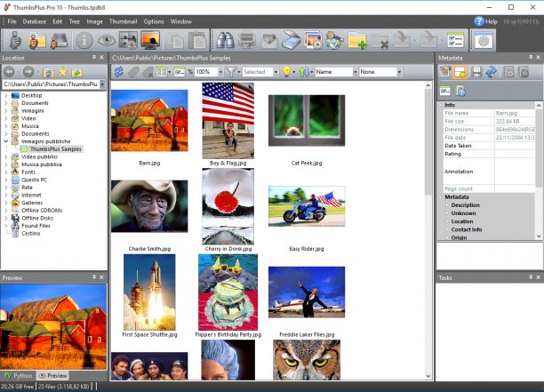Select the Easy Rider.jpg thumbnail
This screenshot has height=392, width=544.
[x=307, y=206]
